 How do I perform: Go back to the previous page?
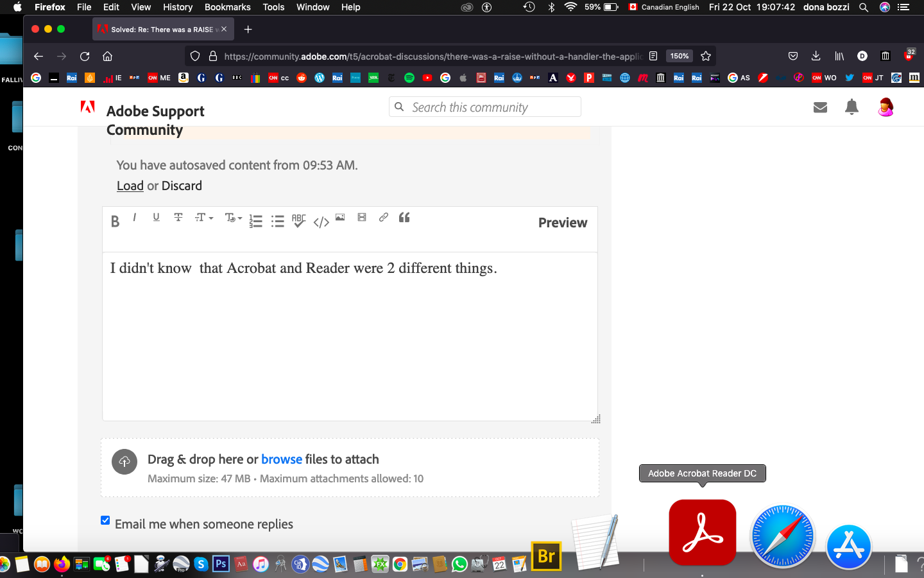click(38, 56)
